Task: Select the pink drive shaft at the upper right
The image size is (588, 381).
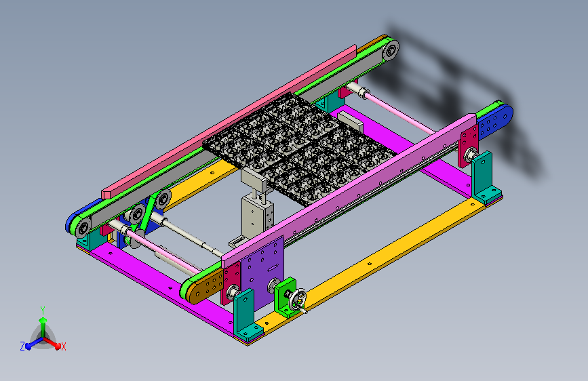Action: coord(399,113)
